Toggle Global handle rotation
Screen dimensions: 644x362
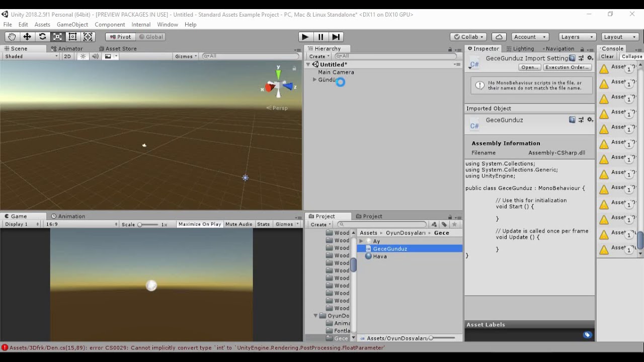pyautogui.click(x=151, y=37)
